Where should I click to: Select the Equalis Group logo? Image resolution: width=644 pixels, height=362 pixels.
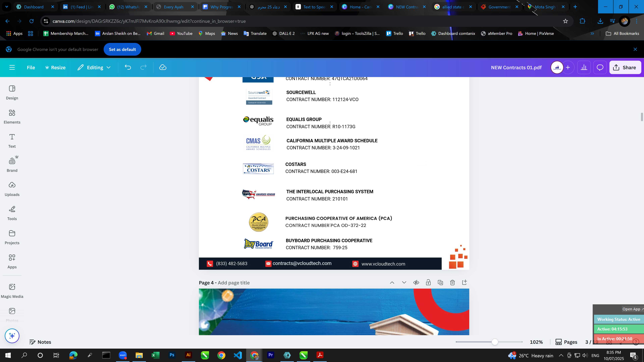click(258, 121)
